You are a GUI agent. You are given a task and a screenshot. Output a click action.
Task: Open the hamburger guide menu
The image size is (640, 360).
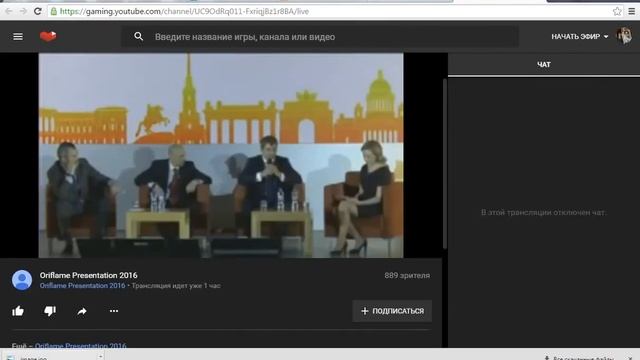click(18, 37)
